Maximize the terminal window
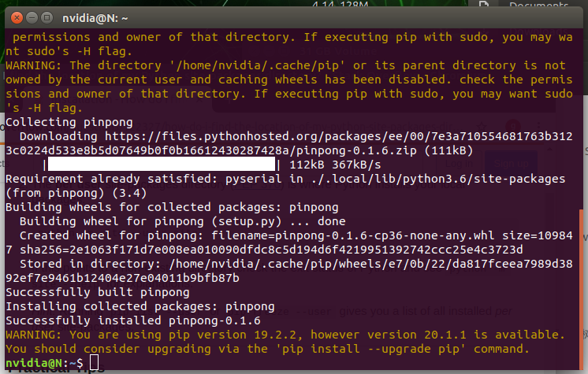Viewport: 588px width, 374px height. point(47,17)
